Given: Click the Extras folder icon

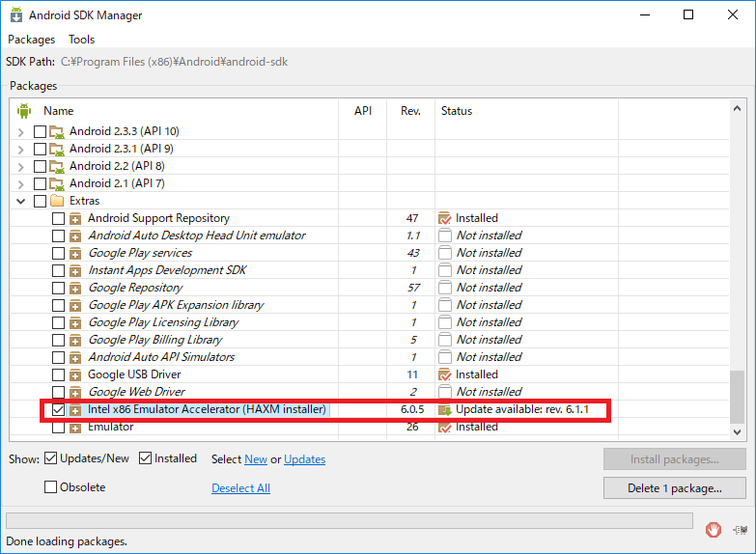Looking at the screenshot, I should click(x=57, y=200).
